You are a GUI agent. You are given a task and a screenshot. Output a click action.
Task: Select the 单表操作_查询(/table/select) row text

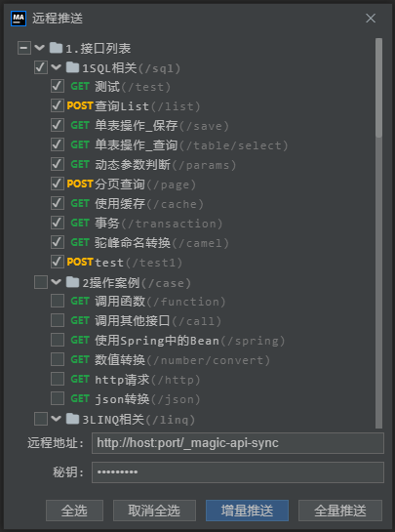[x=191, y=145]
